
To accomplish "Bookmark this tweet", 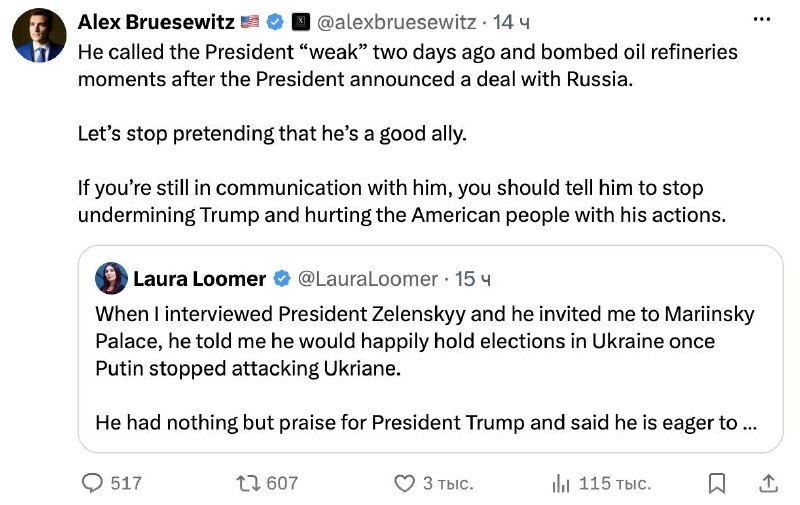I will tap(717, 483).
